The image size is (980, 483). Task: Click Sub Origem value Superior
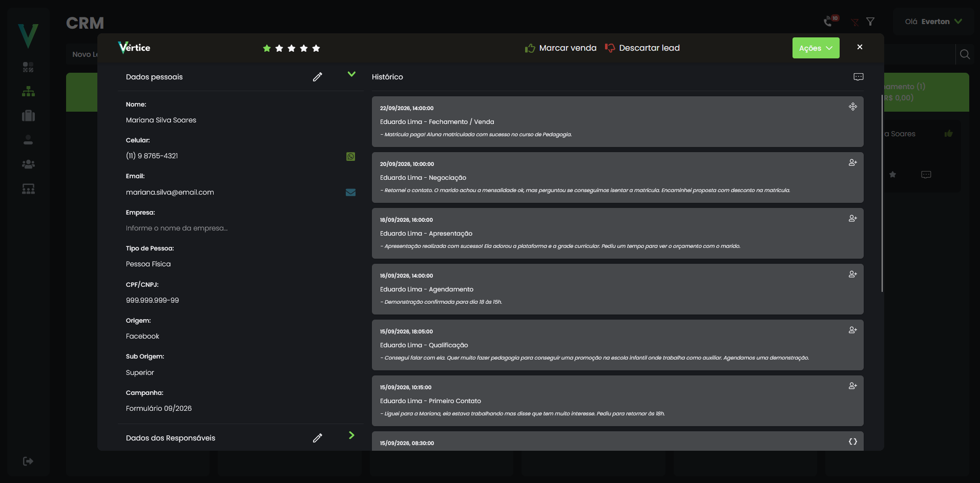coord(140,373)
